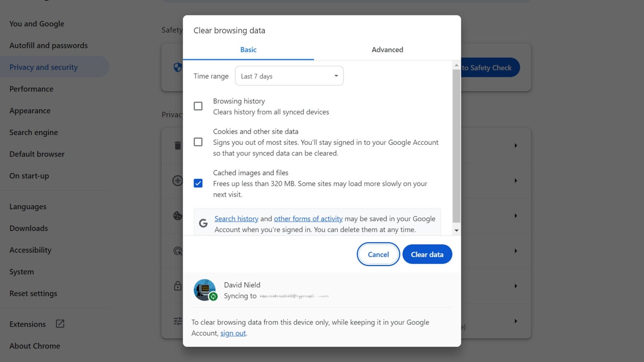Click David Nield's profile avatar
Image resolution: width=644 pixels, height=362 pixels.
[205, 290]
